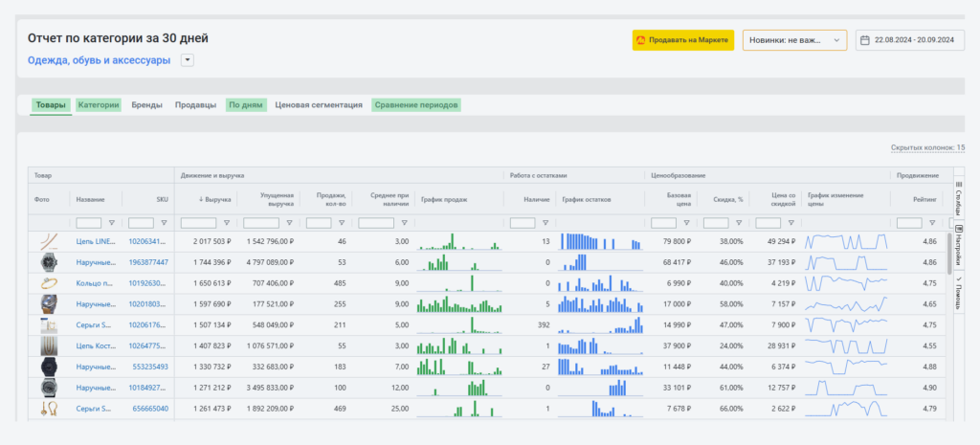Open filter funnel for Продажи, кол-во column
980x445 pixels.
[x=341, y=223]
